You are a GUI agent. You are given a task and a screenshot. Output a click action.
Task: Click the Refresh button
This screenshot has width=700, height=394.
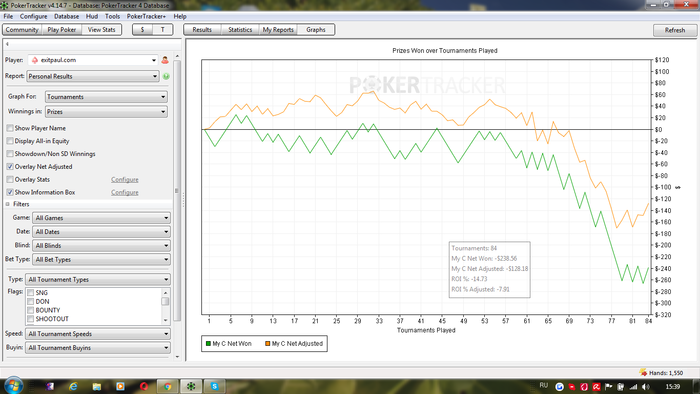click(675, 30)
